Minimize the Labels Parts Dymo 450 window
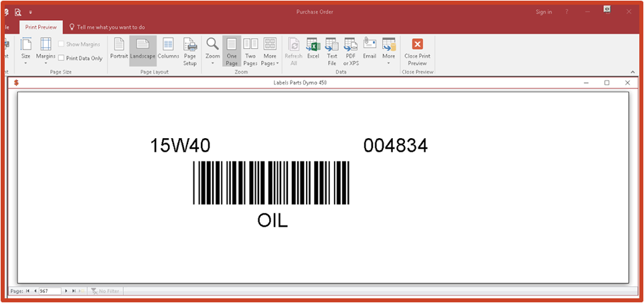 point(586,82)
